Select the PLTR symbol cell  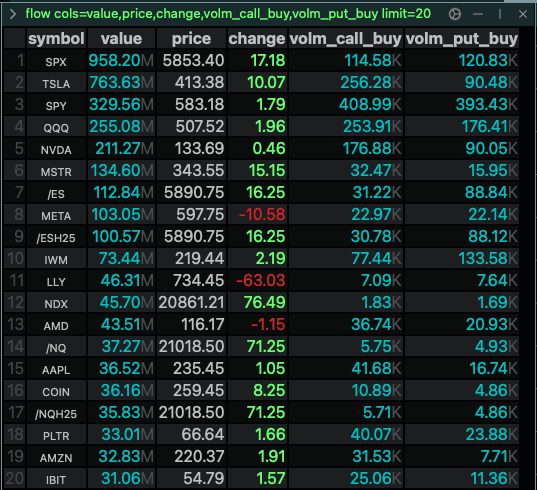pos(56,434)
